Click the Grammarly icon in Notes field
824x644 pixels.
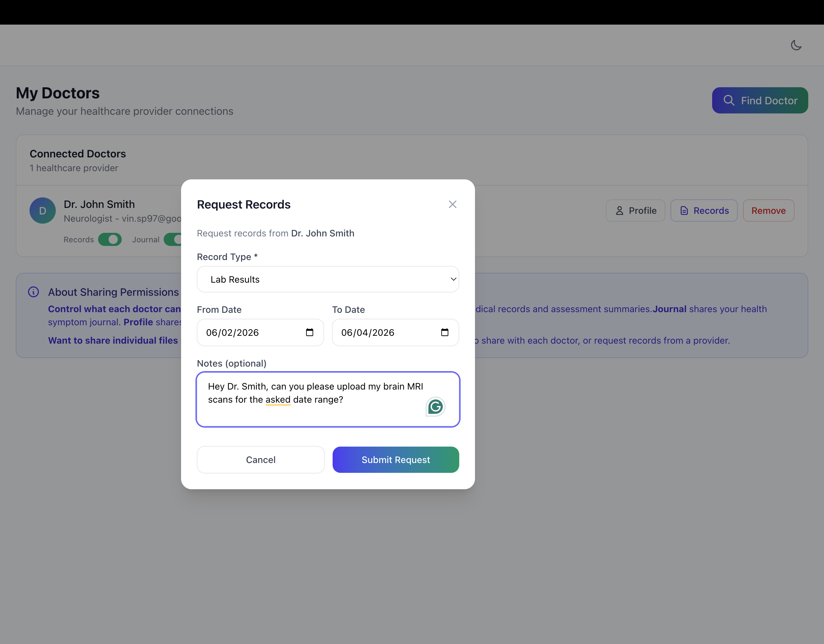[x=435, y=407]
